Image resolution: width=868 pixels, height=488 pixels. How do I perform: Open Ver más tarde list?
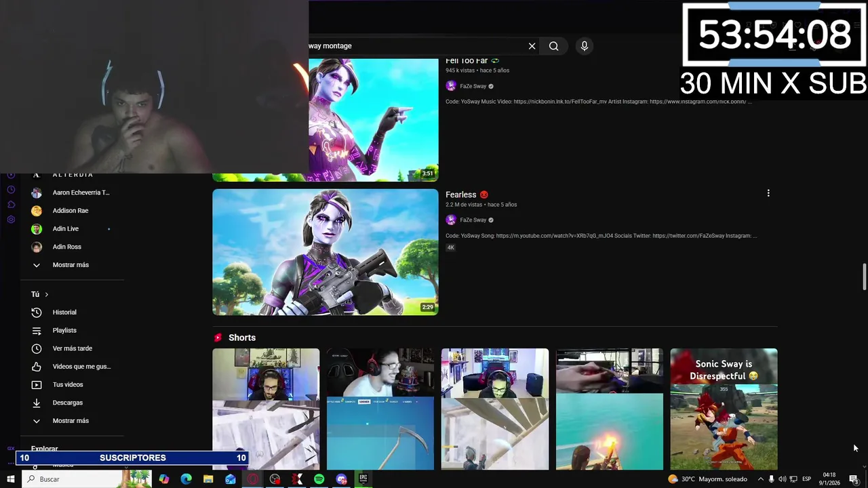pyautogui.click(x=72, y=348)
